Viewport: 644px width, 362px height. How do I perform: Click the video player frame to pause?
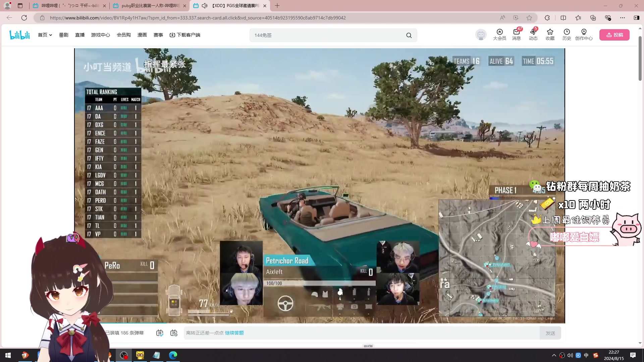(x=319, y=186)
